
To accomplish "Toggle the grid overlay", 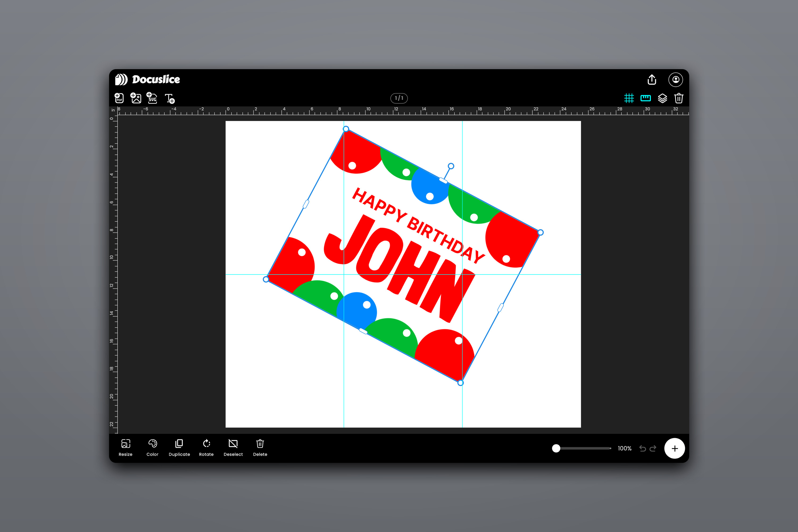I will click(629, 98).
